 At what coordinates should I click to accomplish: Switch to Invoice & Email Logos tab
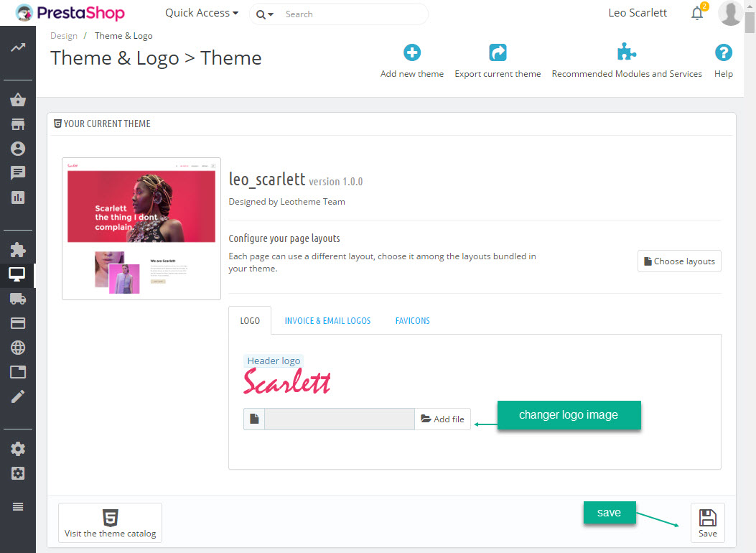(327, 320)
